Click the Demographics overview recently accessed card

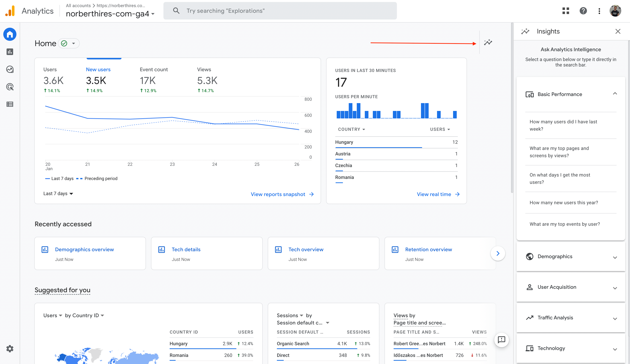[90, 253]
